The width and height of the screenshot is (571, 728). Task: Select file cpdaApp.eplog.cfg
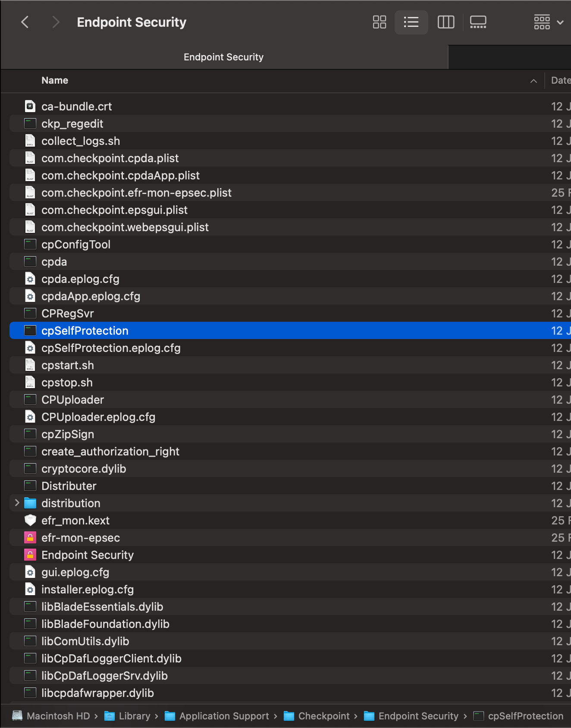[290, 296]
